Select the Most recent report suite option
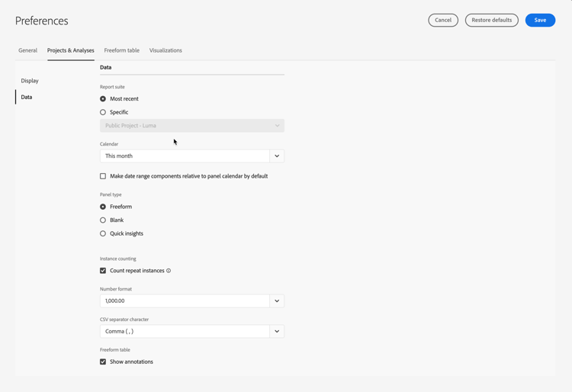Screen dimensions: 572x392 (103, 99)
